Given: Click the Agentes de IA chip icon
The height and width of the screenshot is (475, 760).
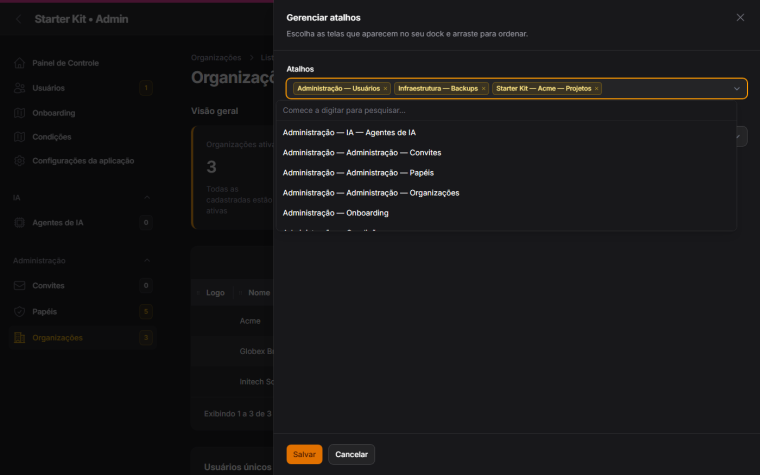Looking at the screenshot, I should coord(19,222).
